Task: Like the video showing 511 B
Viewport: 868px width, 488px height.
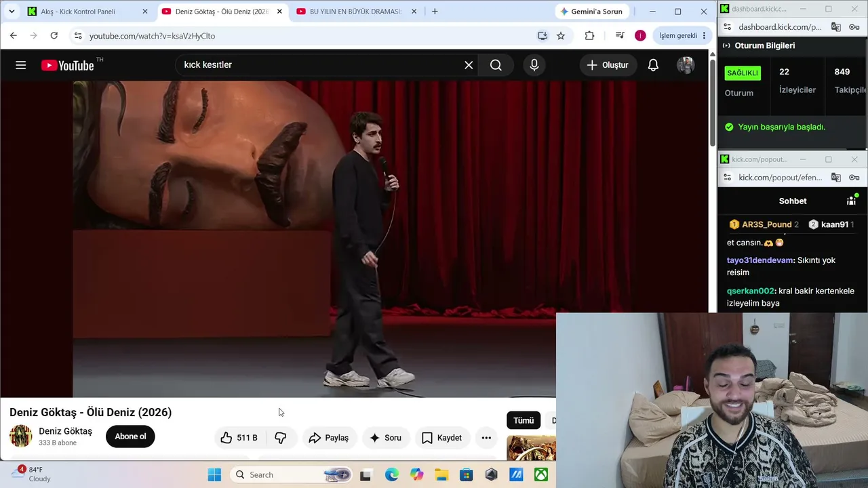Action: [239, 438]
